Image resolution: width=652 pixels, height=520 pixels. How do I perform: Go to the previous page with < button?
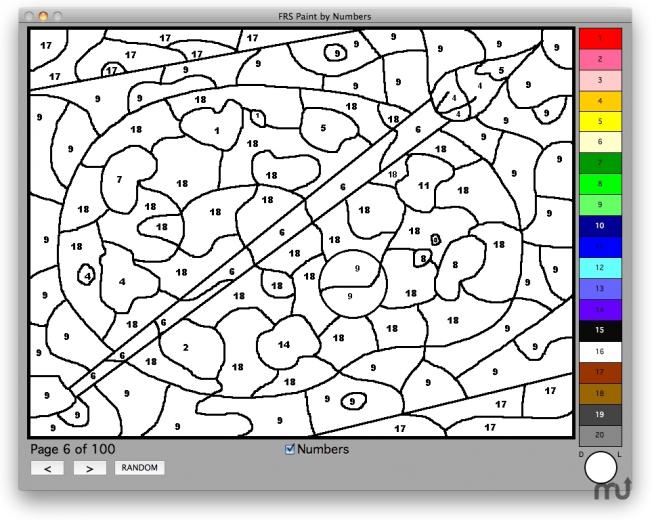[x=47, y=468]
